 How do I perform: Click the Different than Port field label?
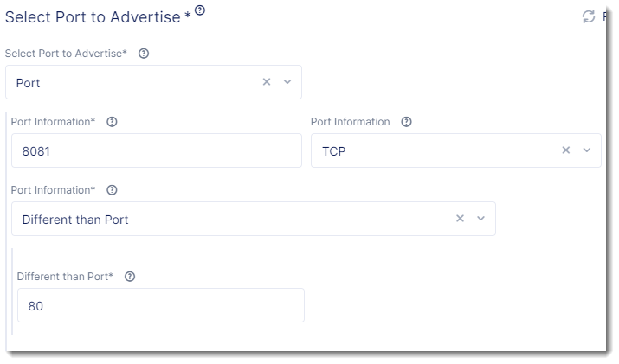pyautogui.click(x=65, y=277)
